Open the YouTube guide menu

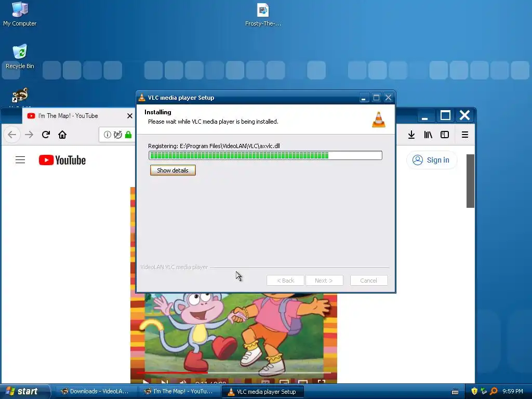tap(20, 160)
